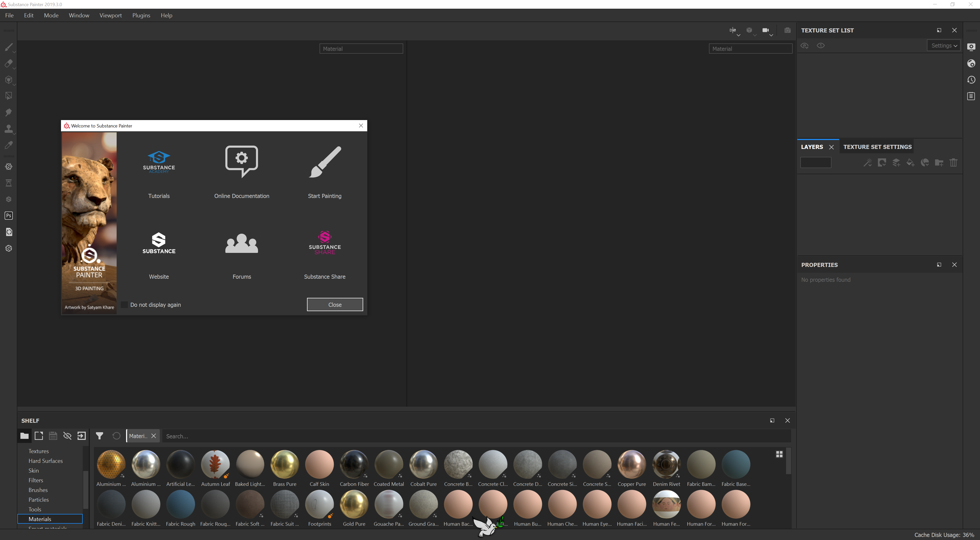The height and width of the screenshot is (540, 980).
Task: Select the Polygon Fill tool
Action: 8,96
